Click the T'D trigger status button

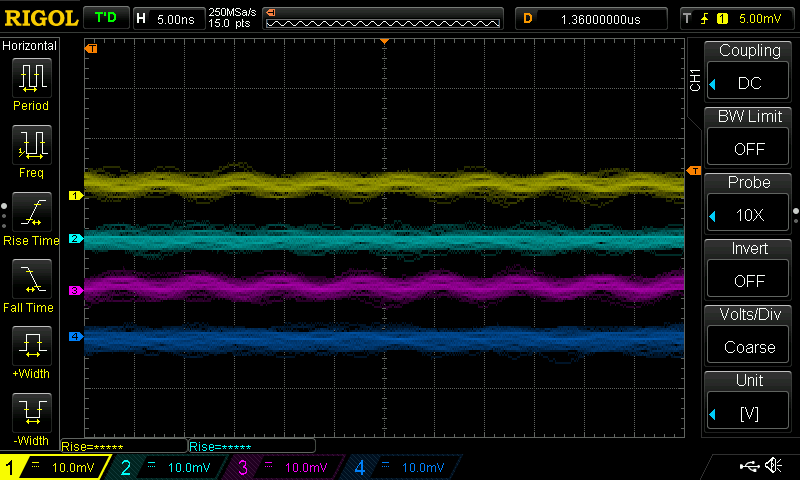point(105,18)
